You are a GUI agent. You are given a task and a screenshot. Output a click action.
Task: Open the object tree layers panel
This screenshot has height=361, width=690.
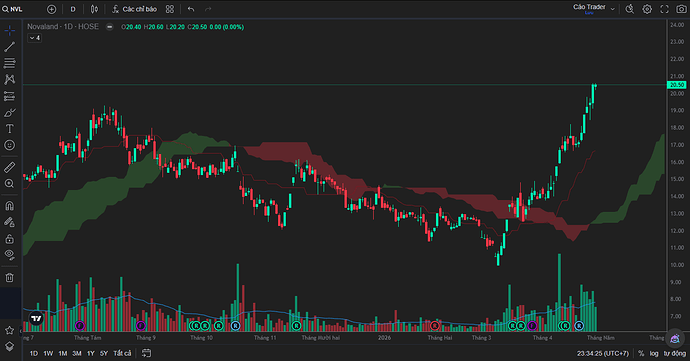click(9, 346)
